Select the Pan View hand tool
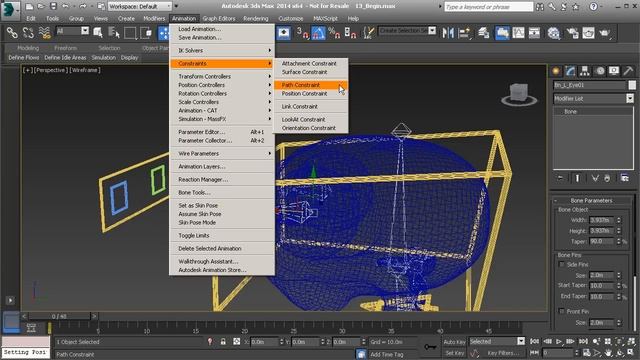Image resolution: width=640 pixels, height=360 pixels. pos(609,352)
